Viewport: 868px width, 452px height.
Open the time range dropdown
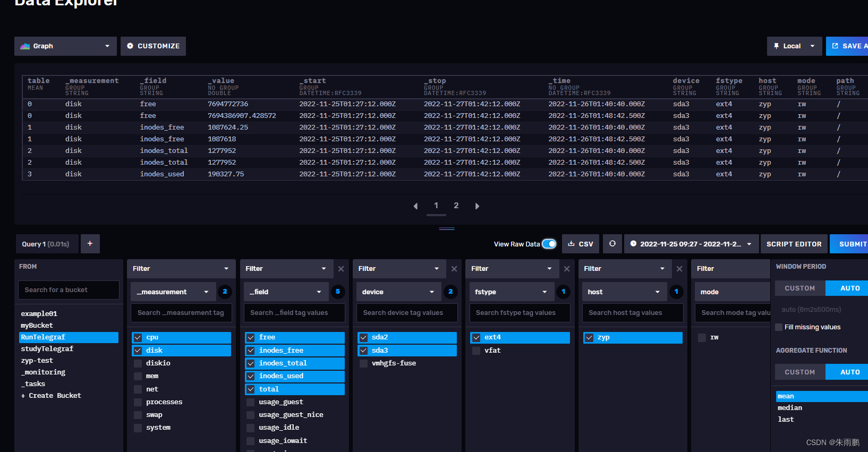click(691, 244)
